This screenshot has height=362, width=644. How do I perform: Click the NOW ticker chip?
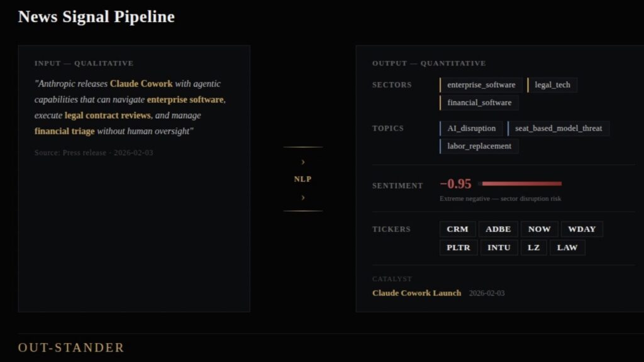(x=539, y=229)
